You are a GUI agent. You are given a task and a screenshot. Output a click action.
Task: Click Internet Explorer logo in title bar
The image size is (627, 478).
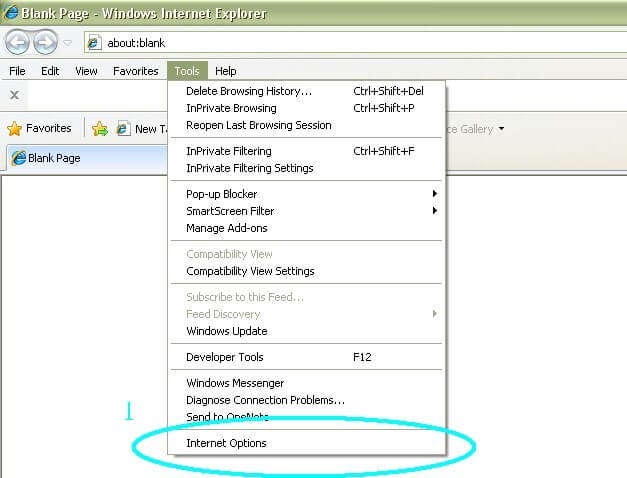[x=11, y=12]
